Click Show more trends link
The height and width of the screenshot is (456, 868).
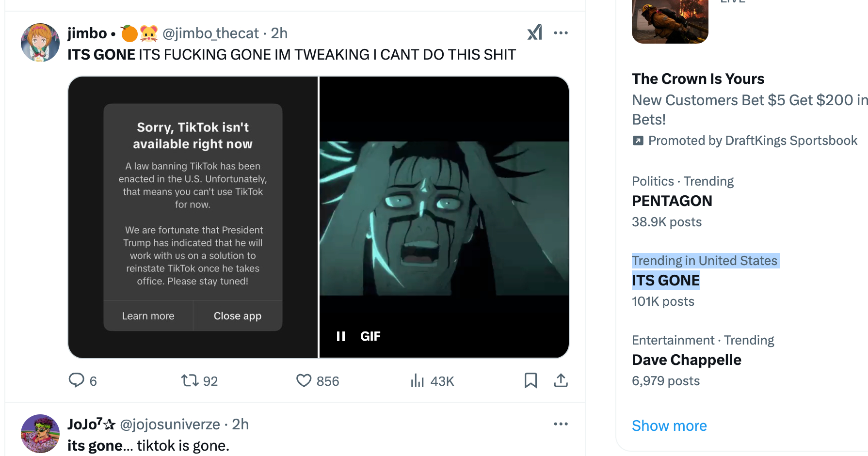(669, 425)
